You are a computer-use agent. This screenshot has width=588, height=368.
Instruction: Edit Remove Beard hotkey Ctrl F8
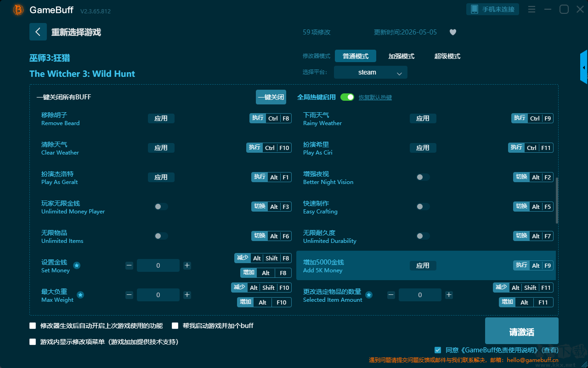271,118
